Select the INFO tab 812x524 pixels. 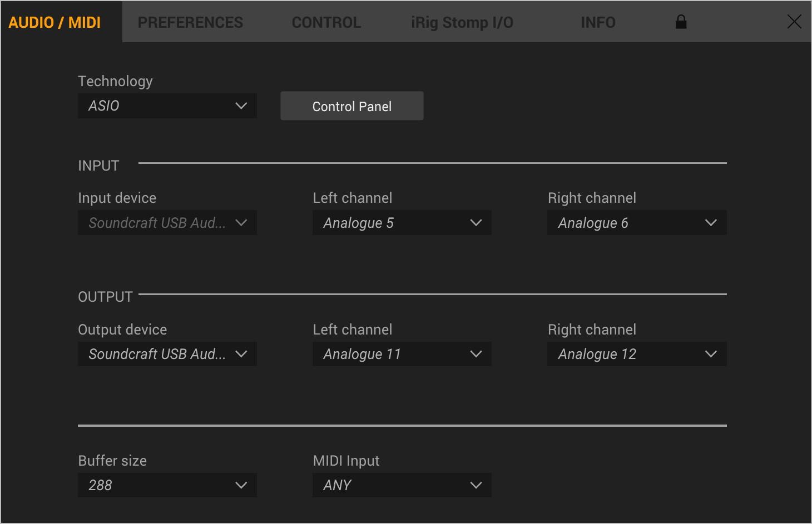598,22
